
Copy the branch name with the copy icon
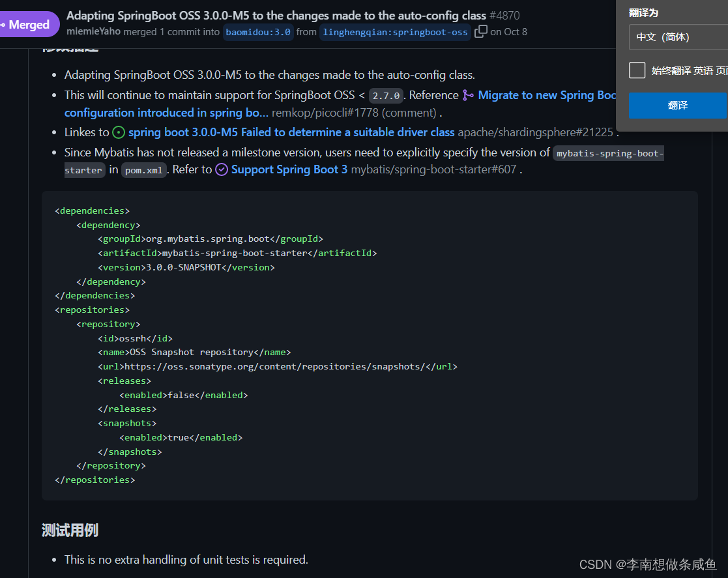[x=480, y=31]
